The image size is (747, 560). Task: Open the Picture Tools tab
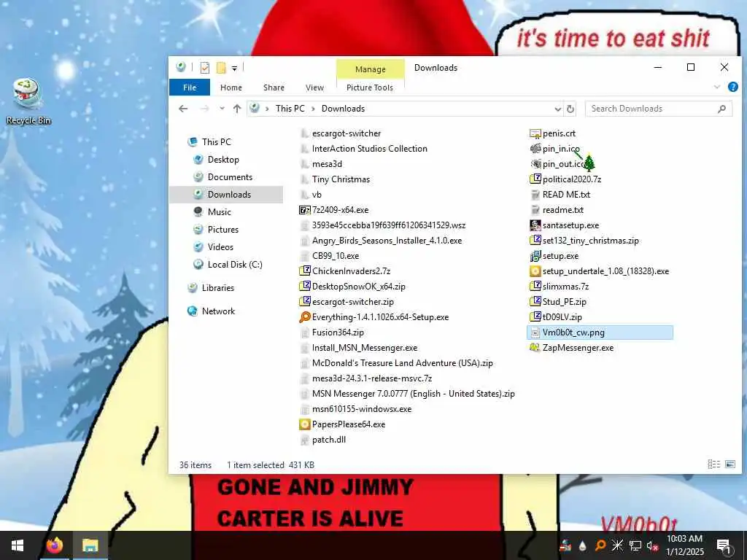pyautogui.click(x=370, y=87)
